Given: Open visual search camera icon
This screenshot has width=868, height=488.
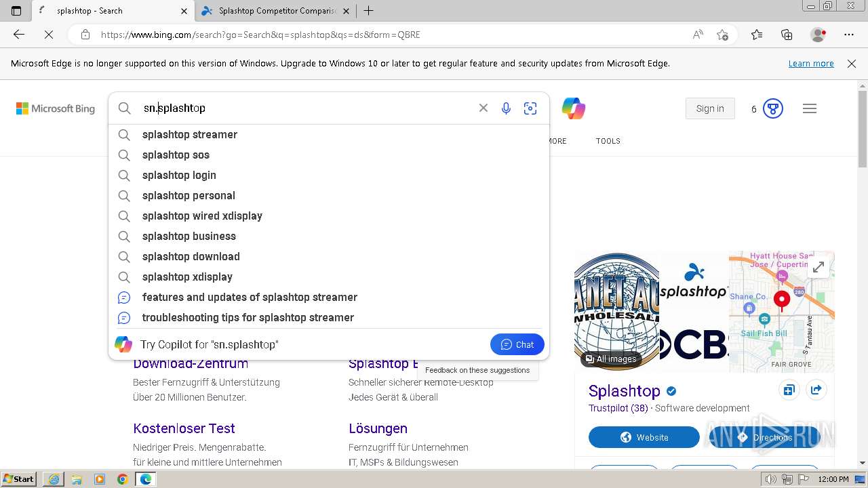Looking at the screenshot, I should 530,108.
